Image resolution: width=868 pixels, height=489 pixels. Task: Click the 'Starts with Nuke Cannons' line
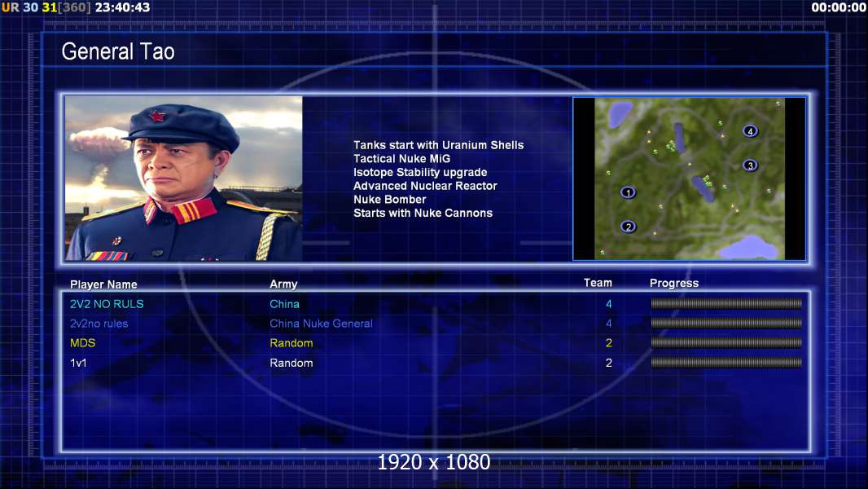point(423,213)
